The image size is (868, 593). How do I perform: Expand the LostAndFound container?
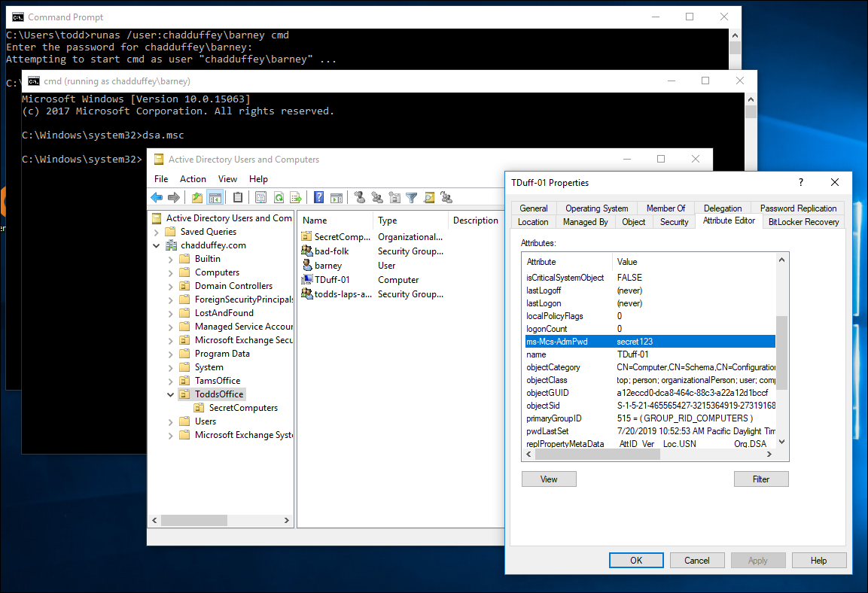(170, 314)
